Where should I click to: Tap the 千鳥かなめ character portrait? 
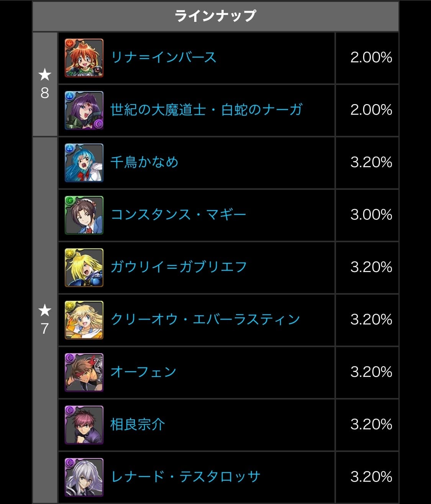(84, 163)
